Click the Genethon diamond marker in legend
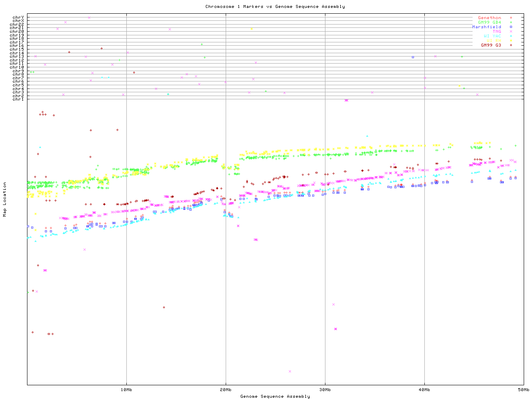532x399 pixels. click(511, 18)
